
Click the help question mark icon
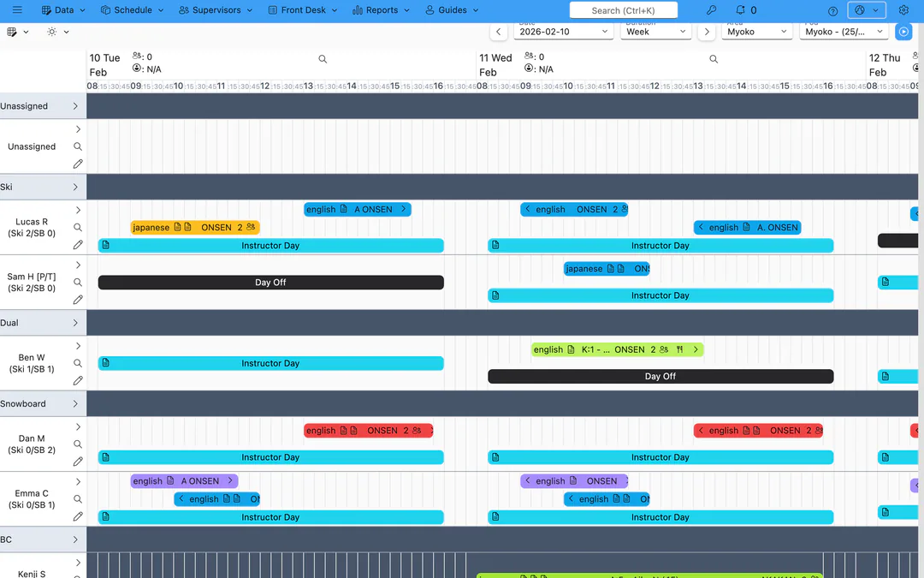[x=832, y=10]
